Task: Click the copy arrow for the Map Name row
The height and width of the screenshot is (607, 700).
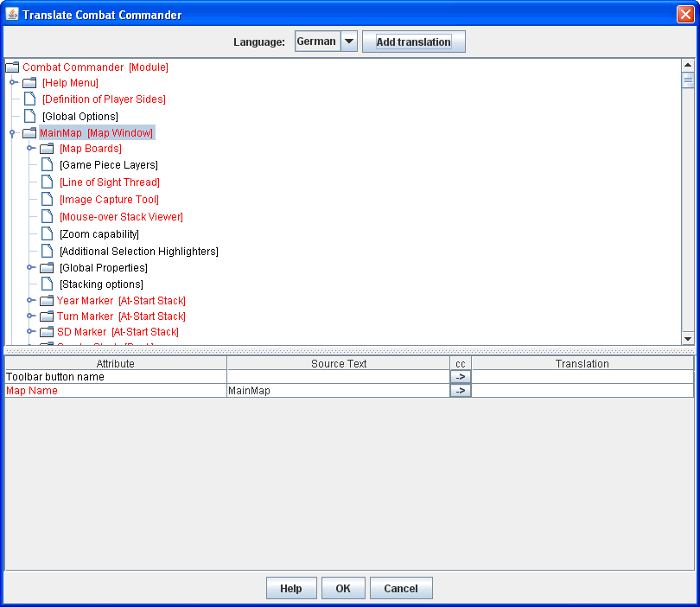Action: click(461, 390)
